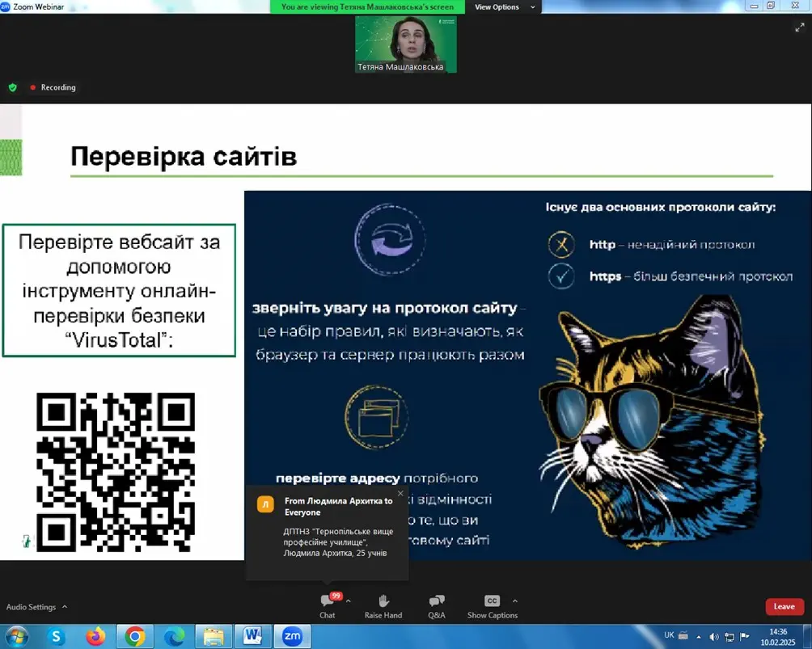Click the yellow X circle icon beside http
The image size is (812, 649).
pos(561,245)
